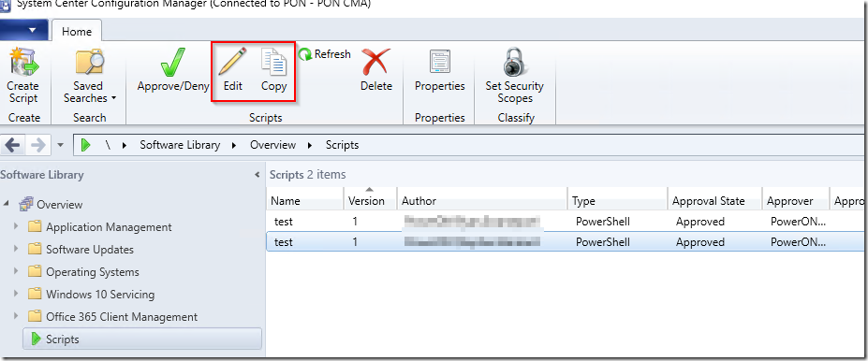Select the Scripts node in the tree
The height and width of the screenshot is (361, 868).
pos(142,339)
